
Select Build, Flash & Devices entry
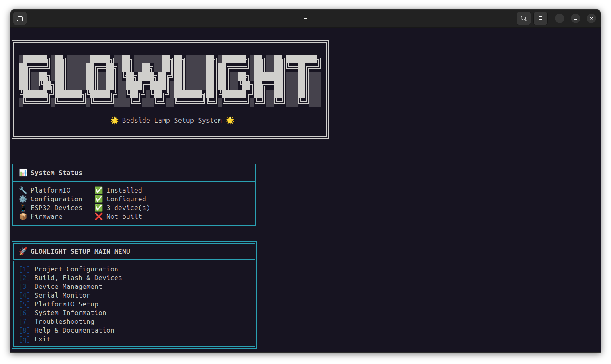(x=78, y=278)
